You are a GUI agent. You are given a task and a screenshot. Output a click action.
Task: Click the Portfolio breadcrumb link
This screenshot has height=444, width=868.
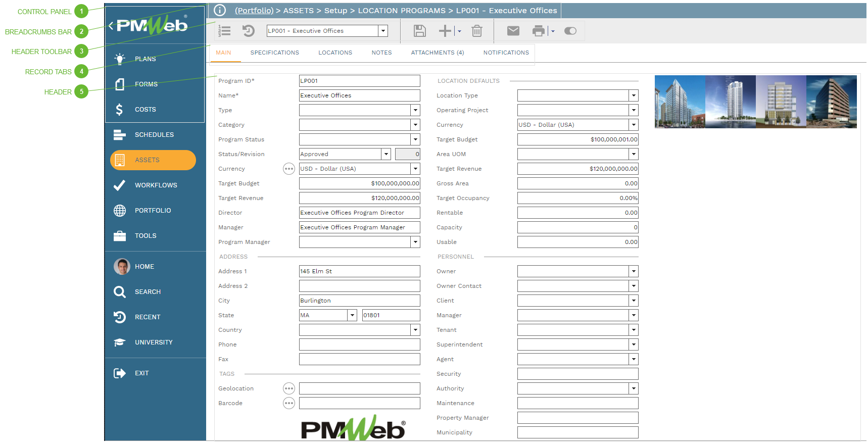click(x=254, y=10)
